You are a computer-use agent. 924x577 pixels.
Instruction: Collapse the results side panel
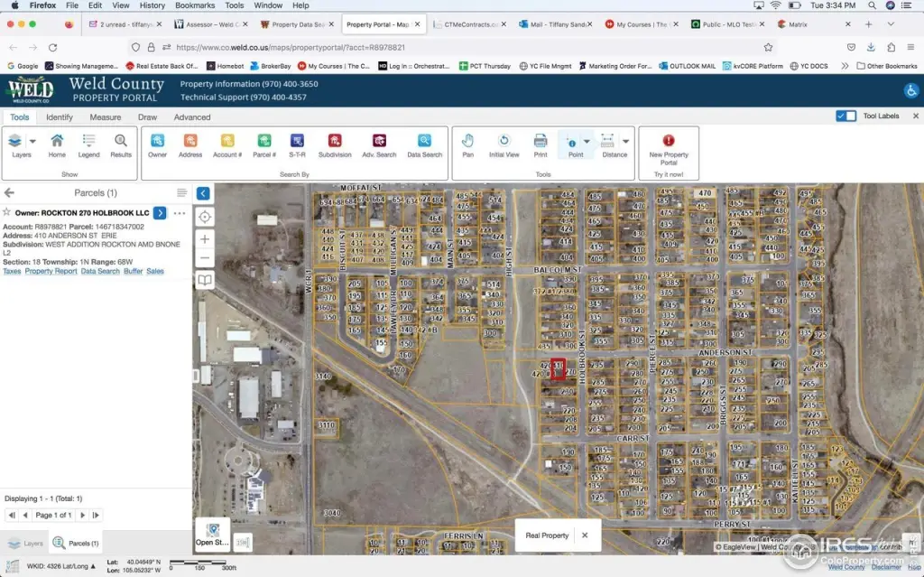203,193
